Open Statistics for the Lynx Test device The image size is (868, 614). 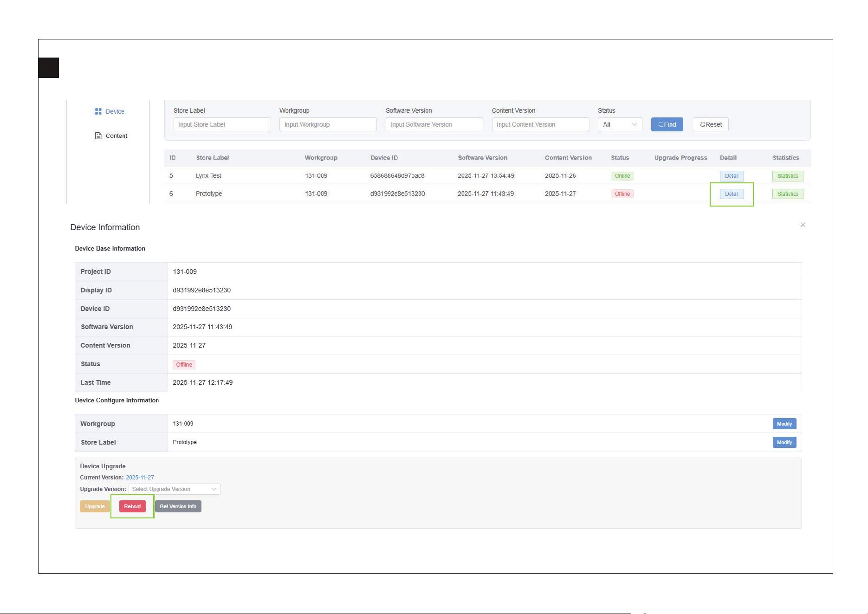pos(788,176)
